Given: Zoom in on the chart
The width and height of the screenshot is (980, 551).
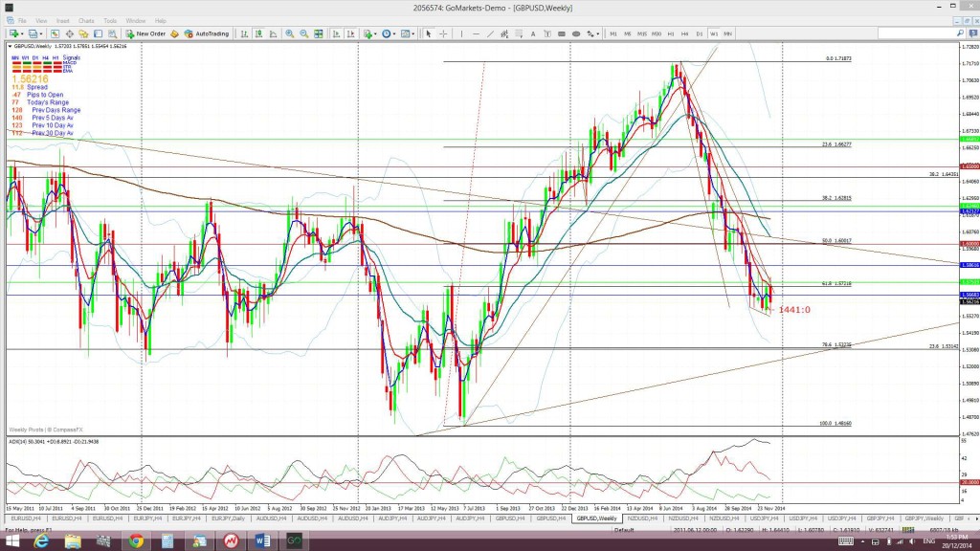Looking at the screenshot, I should (289, 33).
